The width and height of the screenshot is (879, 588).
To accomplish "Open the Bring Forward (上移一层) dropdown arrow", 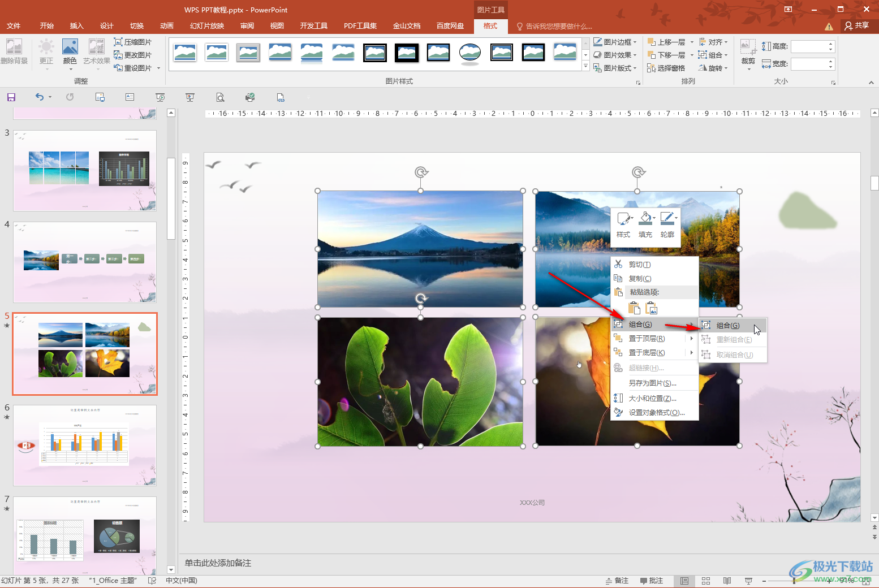I will pyautogui.click(x=692, y=42).
